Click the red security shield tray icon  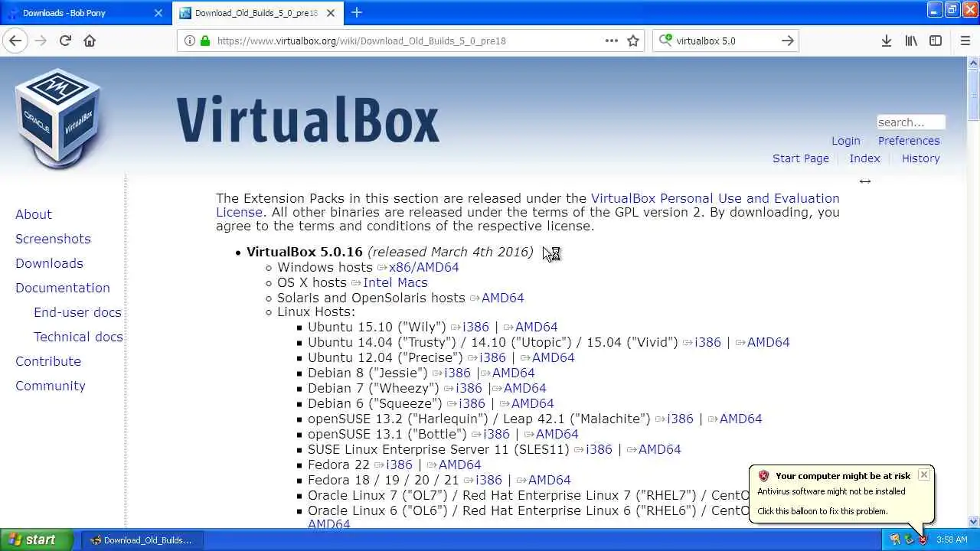923,540
